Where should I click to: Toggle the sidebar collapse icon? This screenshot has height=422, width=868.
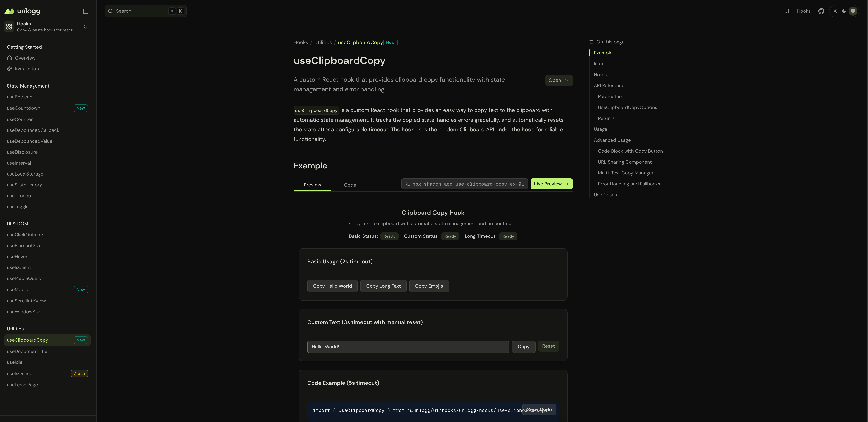85,11
